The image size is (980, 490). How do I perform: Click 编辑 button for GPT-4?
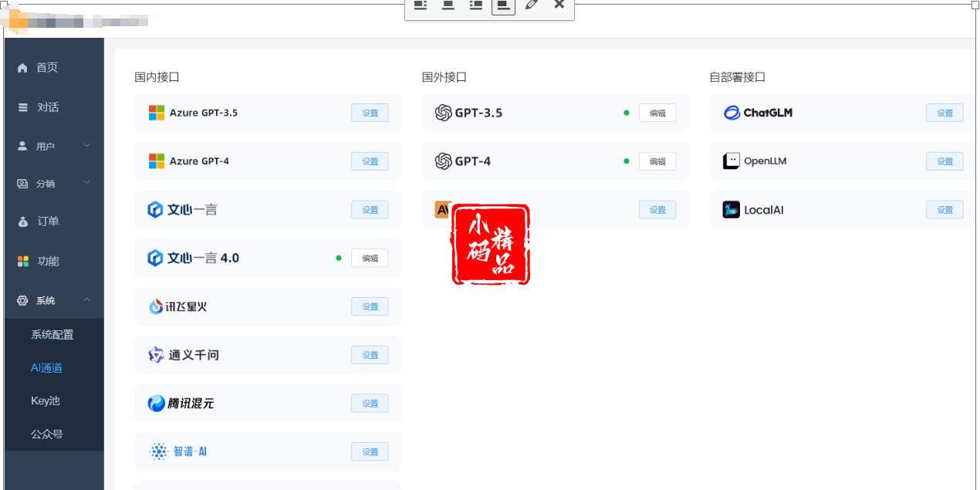[x=657, y=161]
